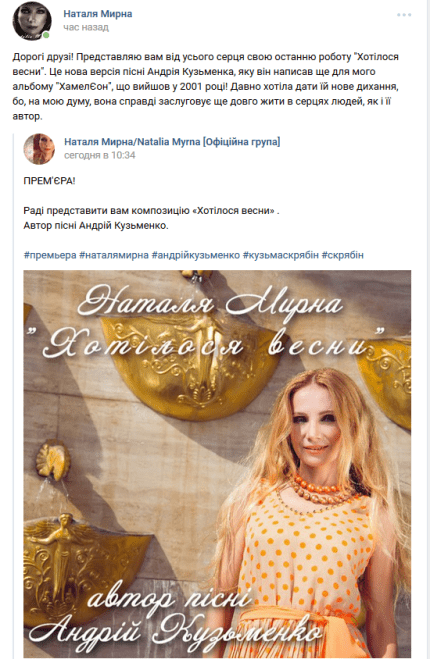The width and height of the screenshot is (430, 659).
Task: Select the #премьера hashtag
Action: tap(50, 255)
